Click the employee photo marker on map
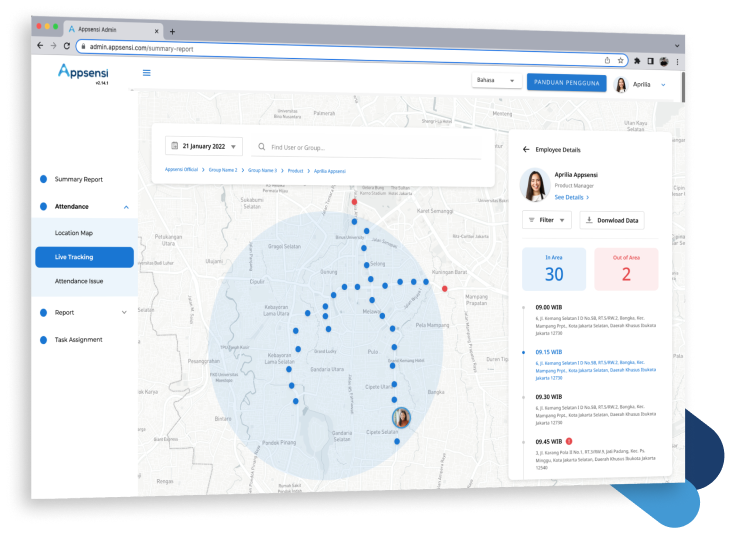 401,417
